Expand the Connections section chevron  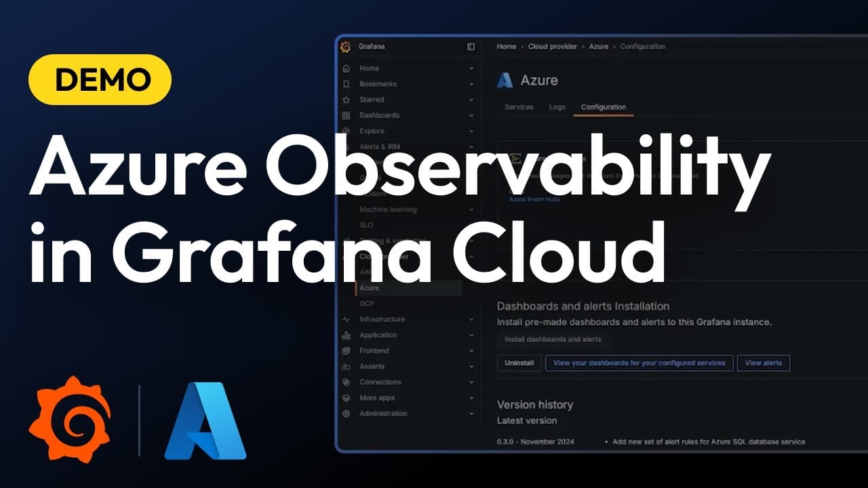(471, 382)
